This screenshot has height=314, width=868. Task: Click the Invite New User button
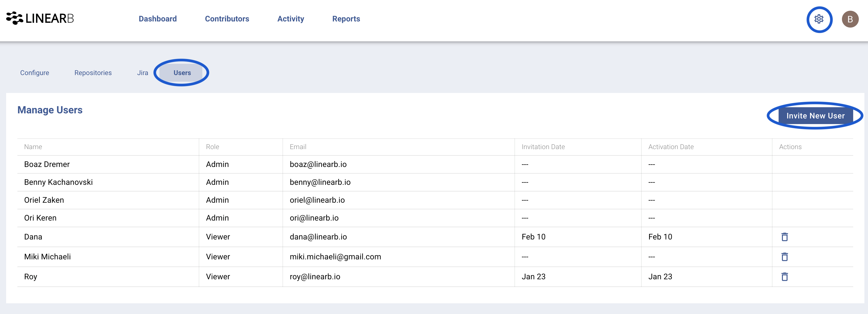[815, 116]
